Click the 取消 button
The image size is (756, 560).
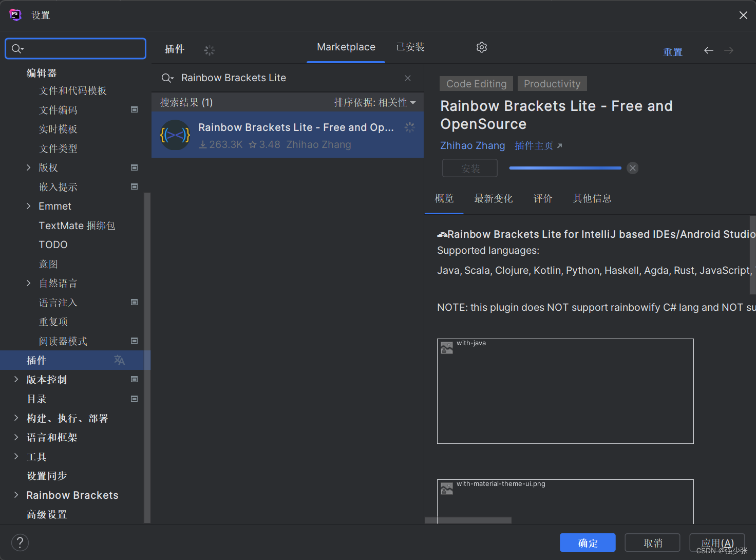pos(653,543)
